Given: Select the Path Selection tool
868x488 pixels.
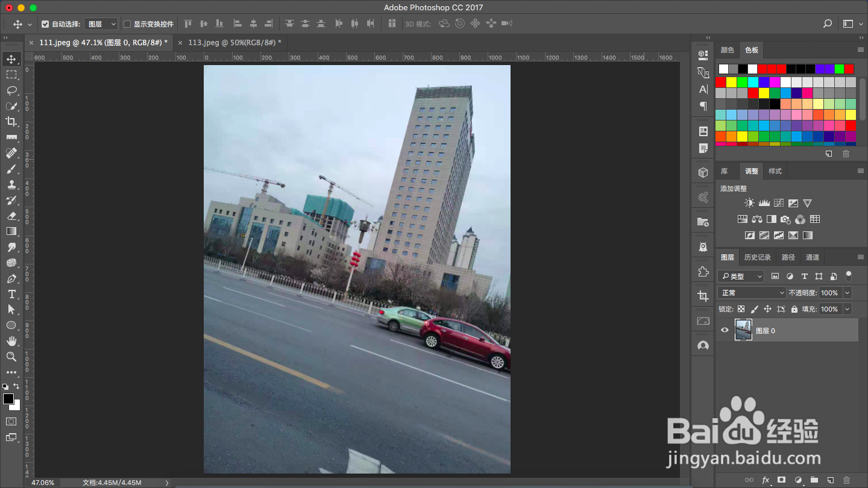Looking at the screenshot, I should (x=11, y=310).
